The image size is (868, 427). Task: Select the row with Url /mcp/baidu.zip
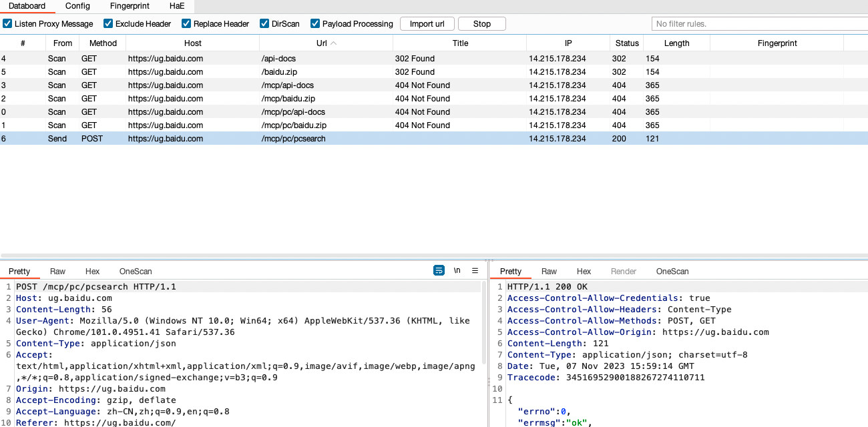tap(434, 98)
